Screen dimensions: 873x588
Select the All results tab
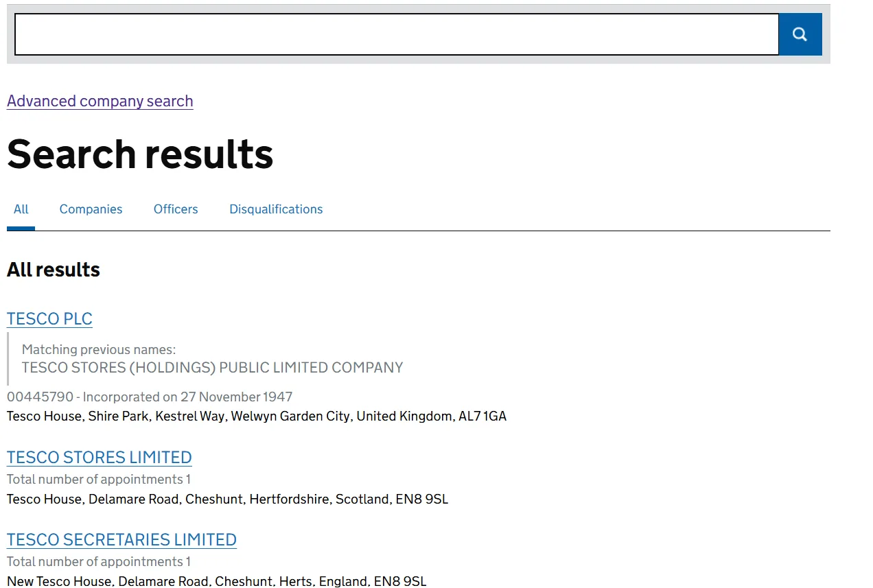[x=21, y=209]
